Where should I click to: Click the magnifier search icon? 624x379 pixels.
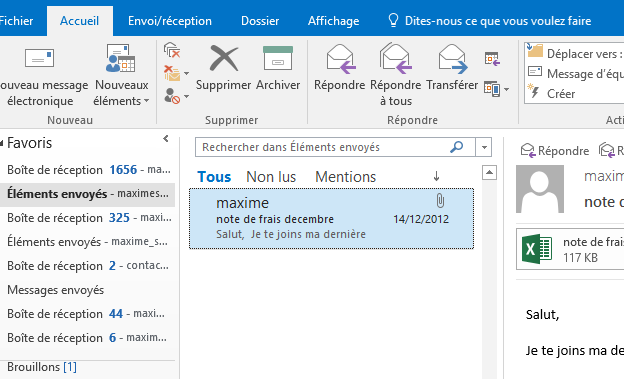pyautogui.click(x=456, y=147)
